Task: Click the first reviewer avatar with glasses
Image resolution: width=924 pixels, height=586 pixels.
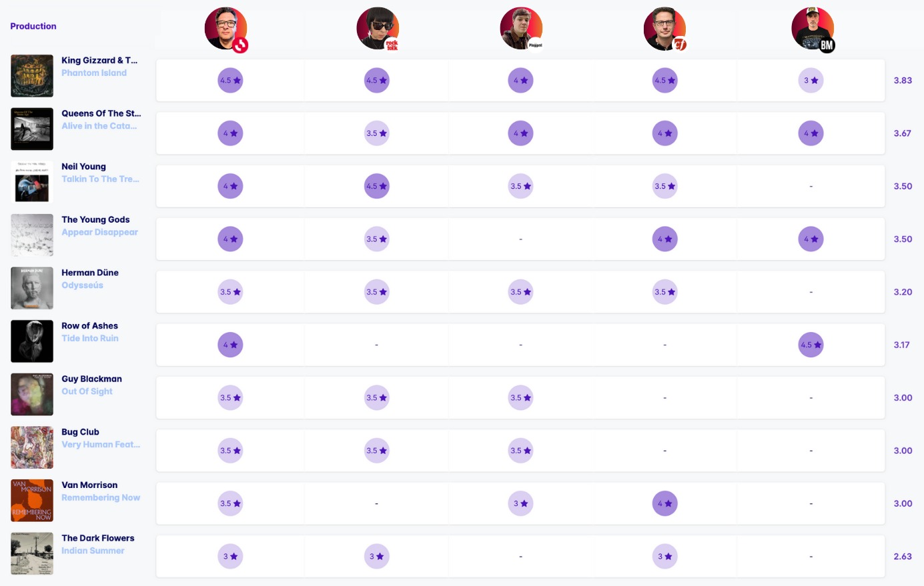Action: (225, 29)
